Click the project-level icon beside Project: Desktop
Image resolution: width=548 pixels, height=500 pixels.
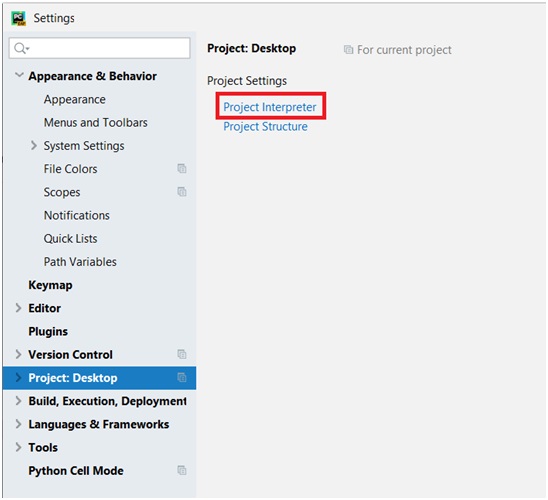[x=182, y=377]
